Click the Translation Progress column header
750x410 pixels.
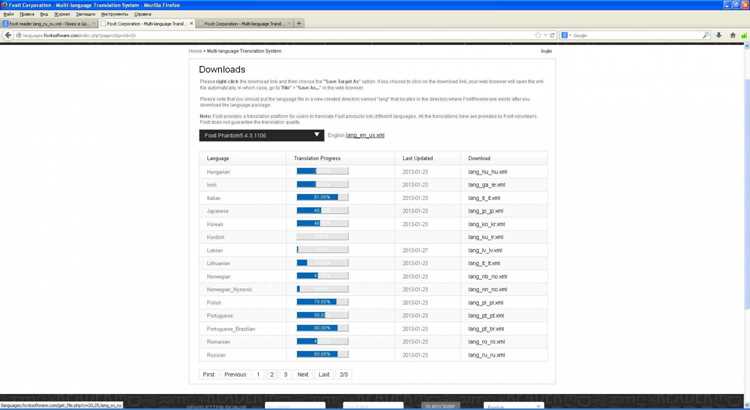pyautogui.click(x=317, y=158)
